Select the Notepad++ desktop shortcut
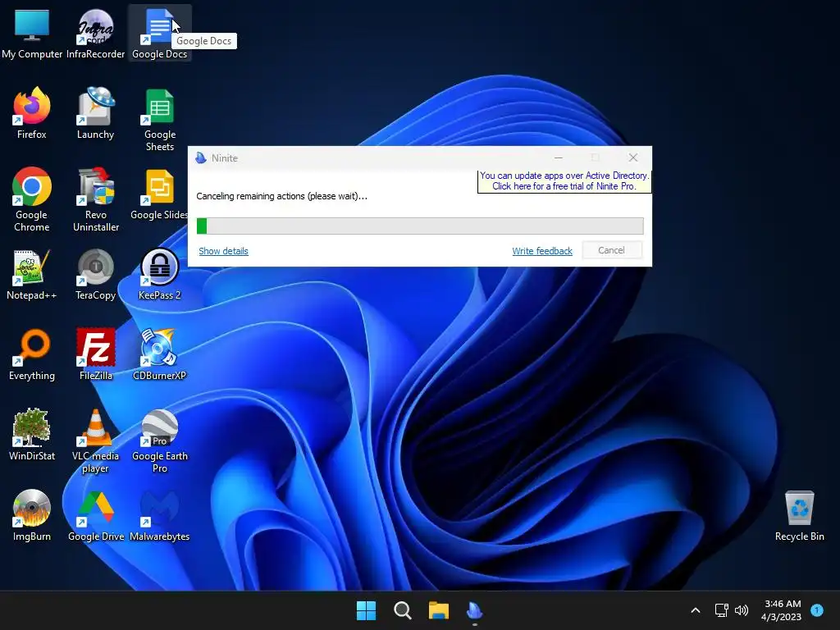This screenshot has height=630, width=840. [32, 274]
